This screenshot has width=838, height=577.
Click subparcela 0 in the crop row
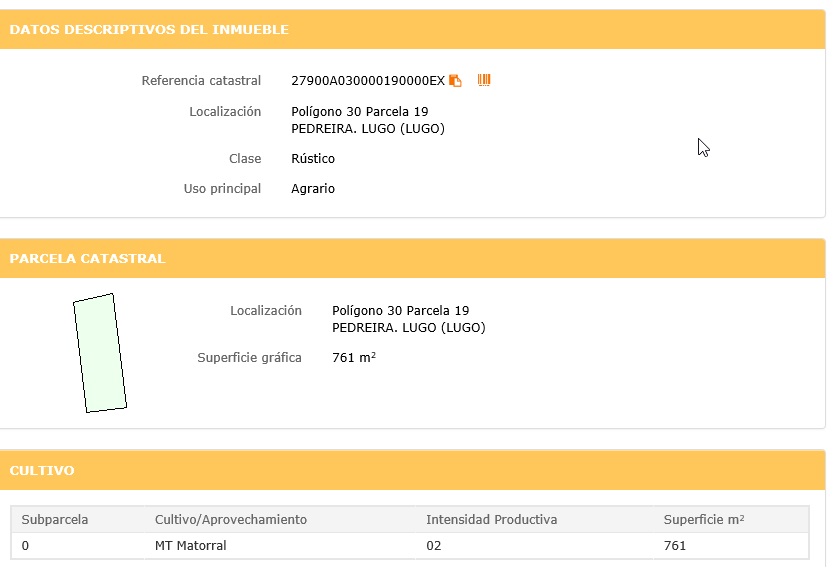coord(25,546)
